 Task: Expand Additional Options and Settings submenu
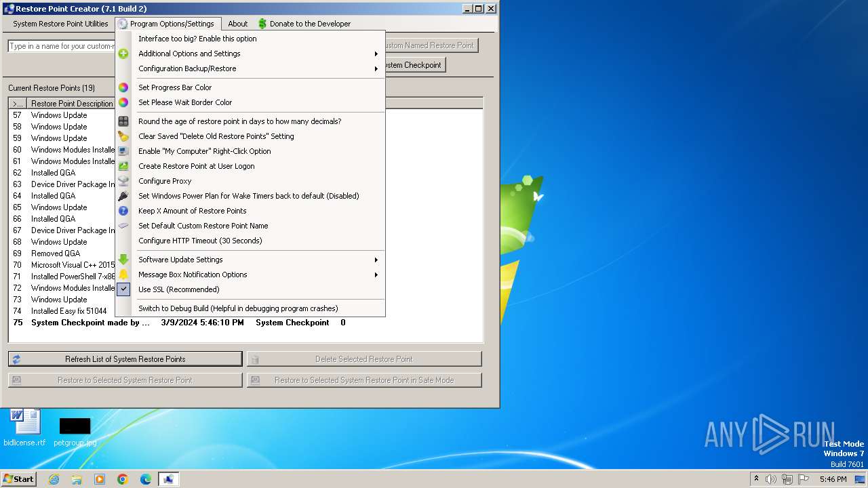(250, 54)
